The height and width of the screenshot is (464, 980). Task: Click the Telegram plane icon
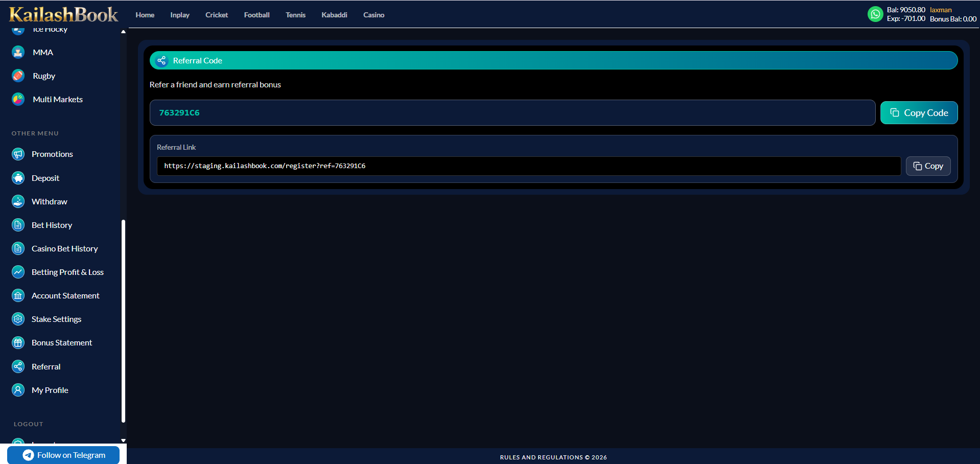[29, 455]
